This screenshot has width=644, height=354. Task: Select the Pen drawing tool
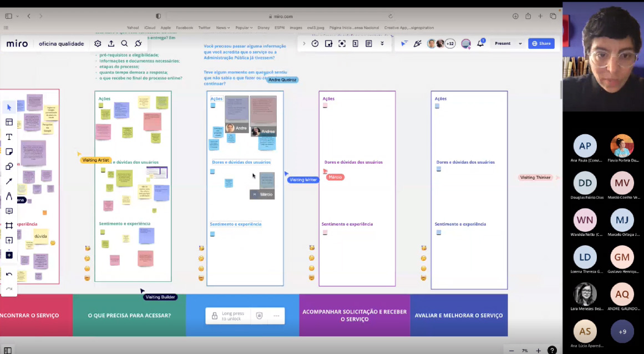pyautogui.click(x=9, y=196)
